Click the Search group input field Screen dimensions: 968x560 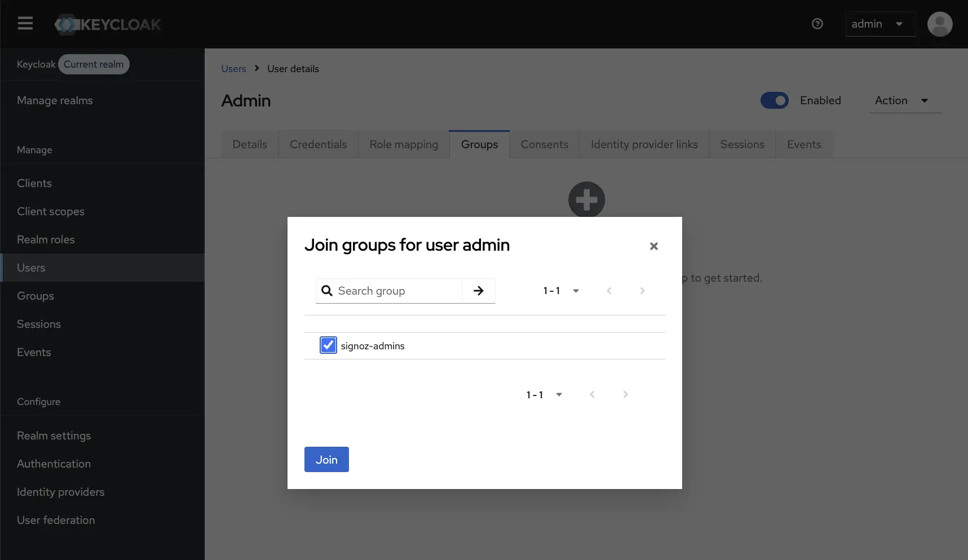[389, 291]
